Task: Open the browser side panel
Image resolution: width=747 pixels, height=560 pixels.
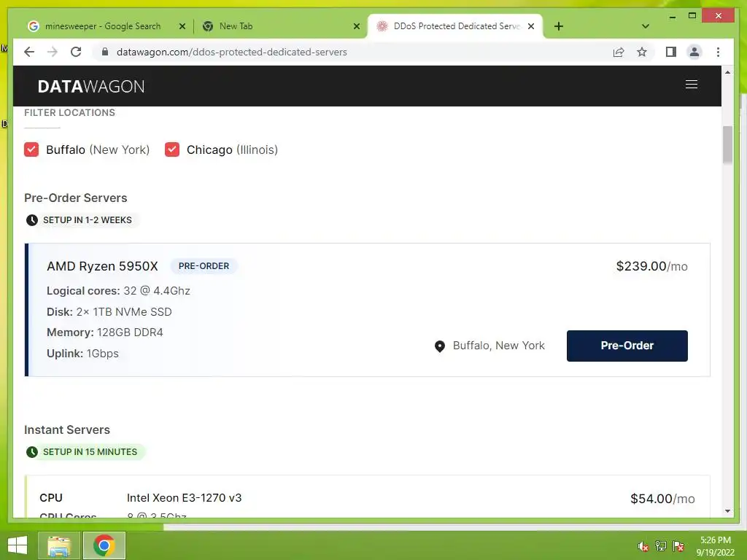Action: pos(671,52)
